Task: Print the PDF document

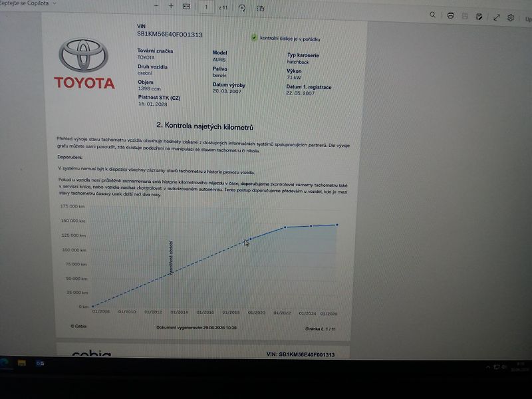Action: point(451,15)
